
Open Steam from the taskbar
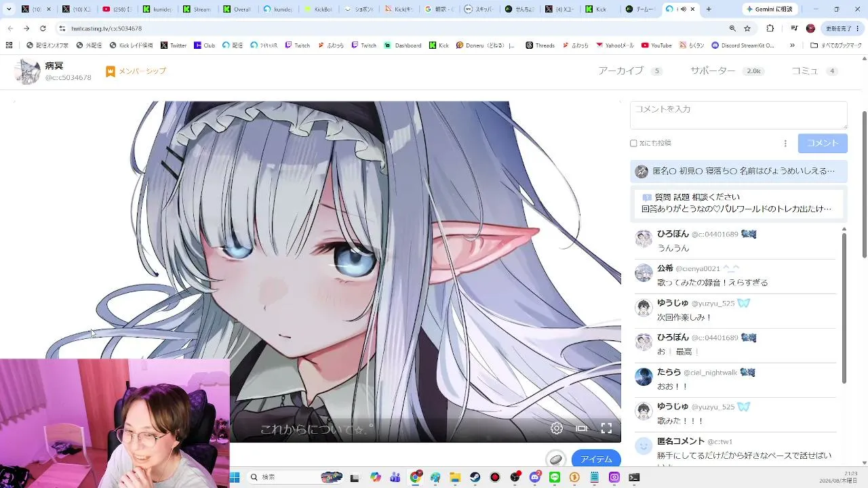pyautogui.click(x=475, y=477)
